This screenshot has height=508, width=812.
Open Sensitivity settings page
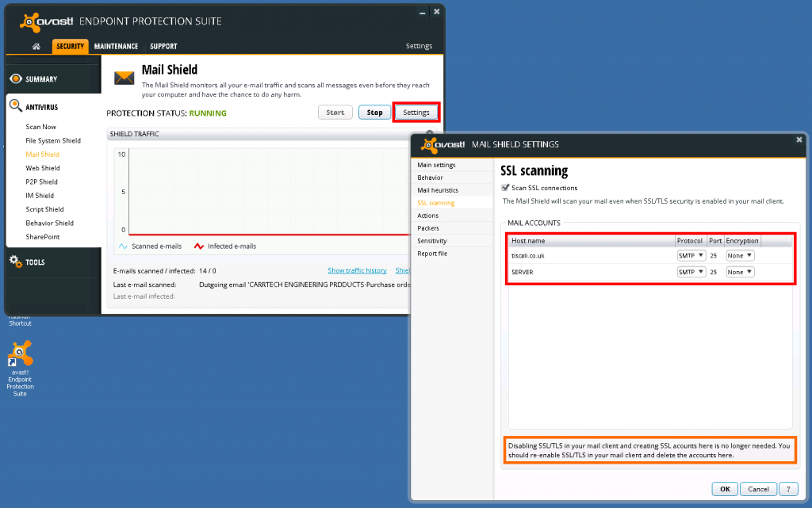pos(432,241)
